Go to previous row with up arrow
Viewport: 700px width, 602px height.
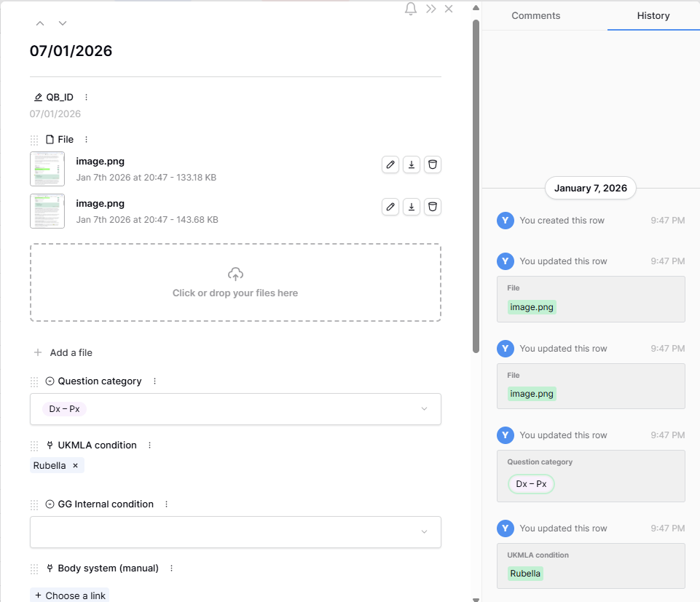tap(40, 23)
